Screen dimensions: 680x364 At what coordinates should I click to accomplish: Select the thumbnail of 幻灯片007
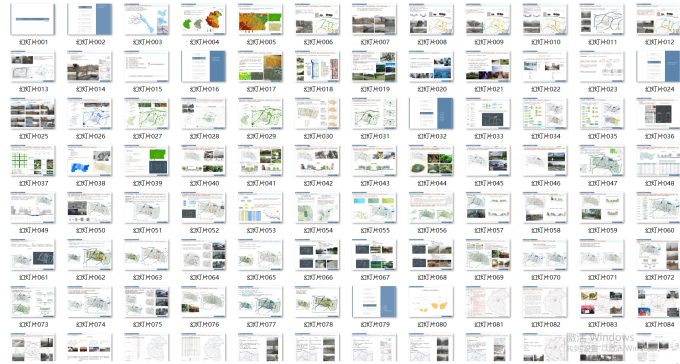point(374,20)
